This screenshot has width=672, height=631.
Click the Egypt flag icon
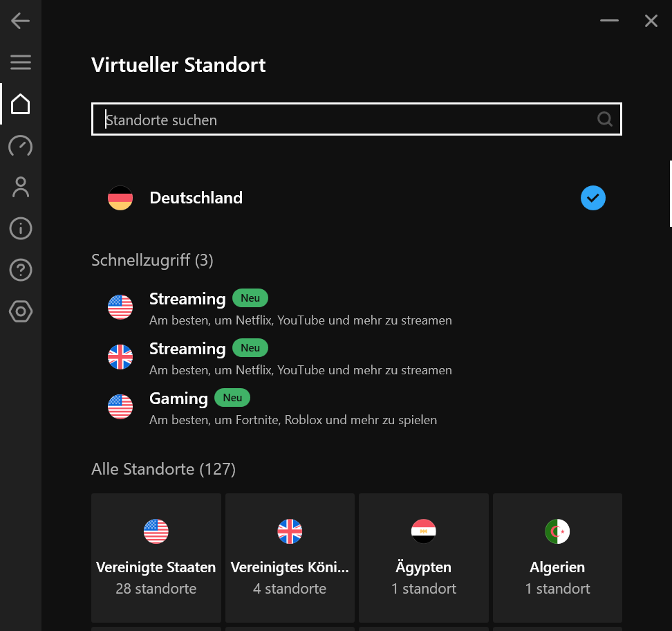(x=423, y=531)
